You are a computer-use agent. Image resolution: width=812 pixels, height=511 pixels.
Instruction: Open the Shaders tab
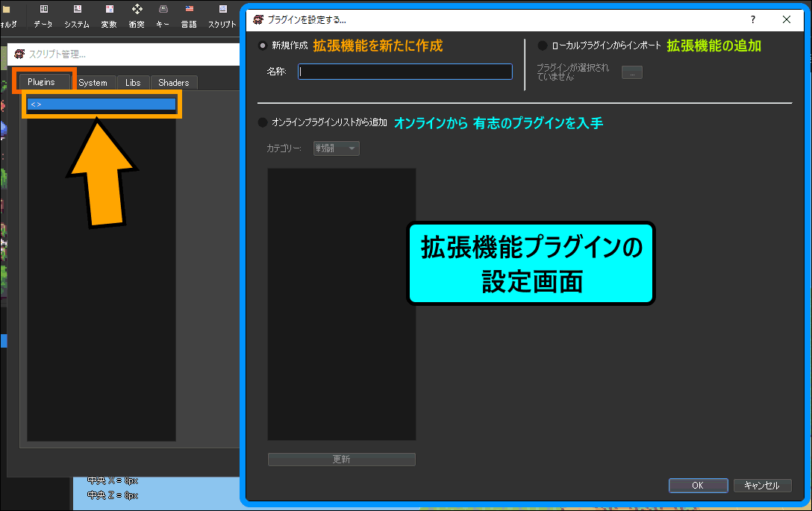[174, 83]
